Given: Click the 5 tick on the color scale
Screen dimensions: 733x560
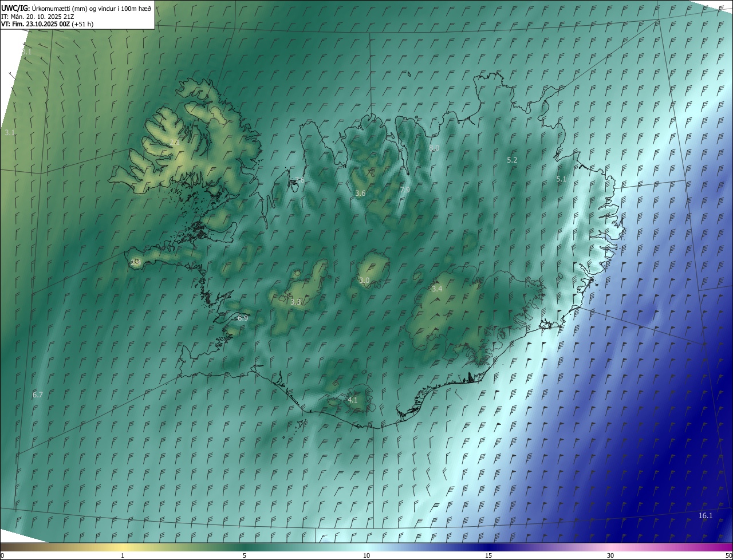Looking at the screenshot, I should [245, 555].
